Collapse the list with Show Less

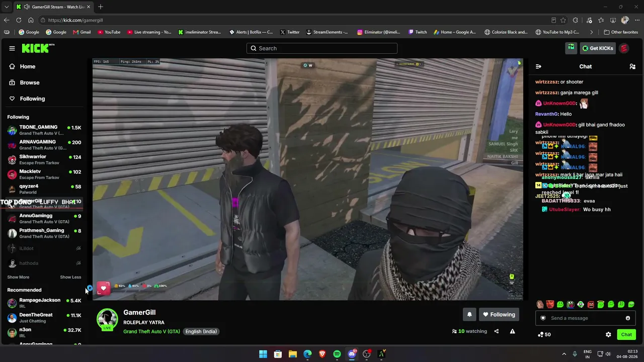(x=70, y=277)
